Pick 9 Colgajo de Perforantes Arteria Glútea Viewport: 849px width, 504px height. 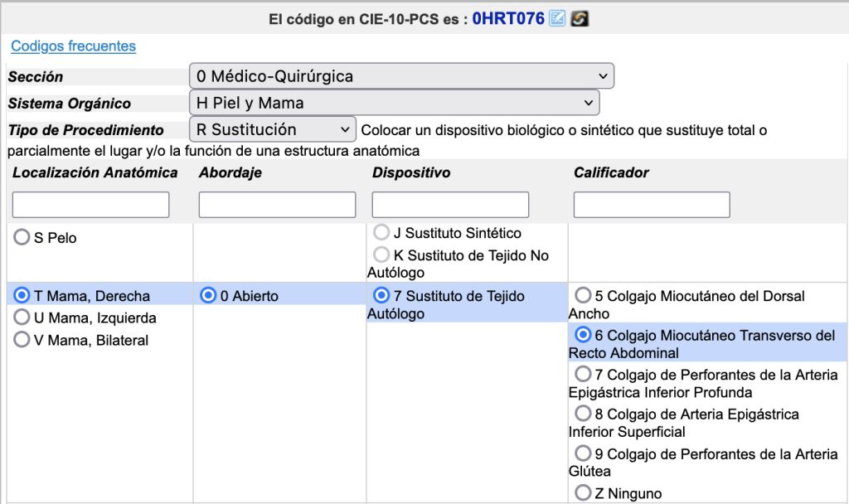pos(584,453)
